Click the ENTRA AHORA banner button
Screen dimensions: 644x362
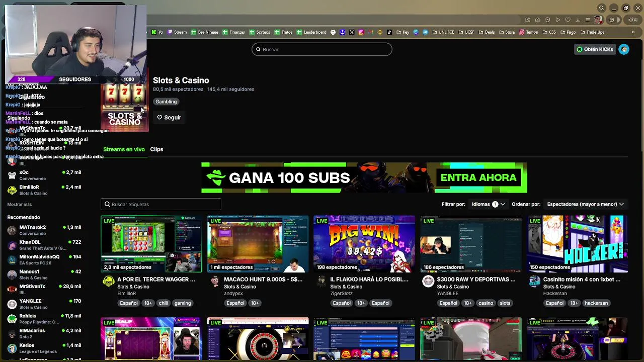(x=478, y=177)
